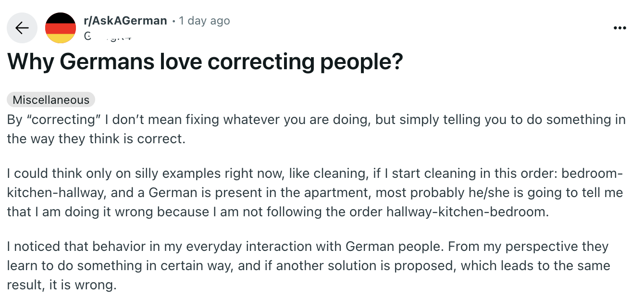
Task: Click the line "the way they think is correct."
Action: click(96, 139)
